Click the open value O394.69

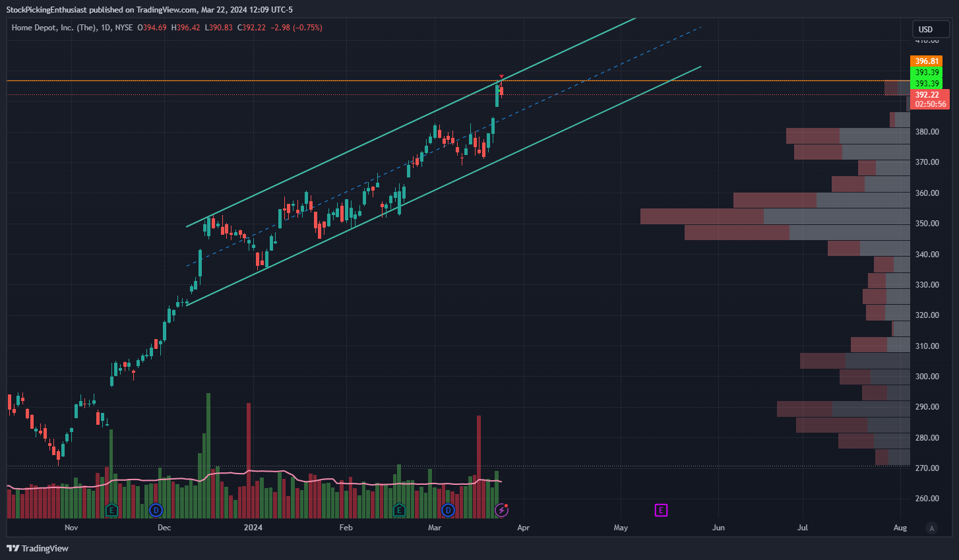pos(152,28)
